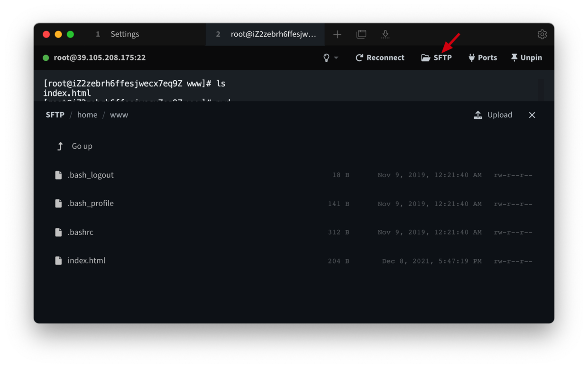
Task: Click the .bashrc file icon
Action: (x=58, y=232)
